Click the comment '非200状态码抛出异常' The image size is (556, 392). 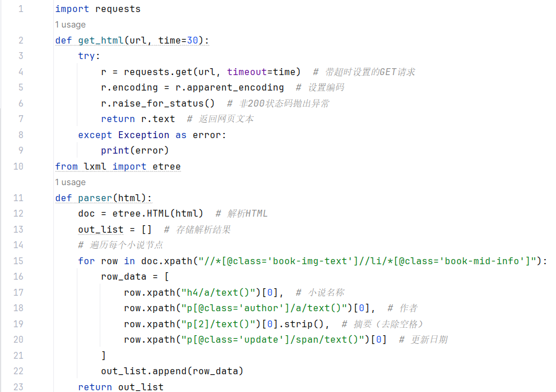pos(279,104)
